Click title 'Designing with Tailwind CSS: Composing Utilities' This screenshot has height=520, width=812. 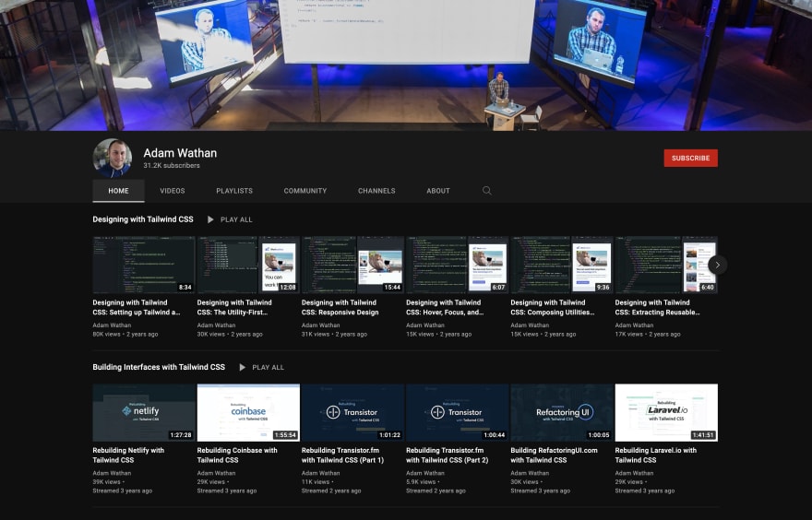[553, 307]
